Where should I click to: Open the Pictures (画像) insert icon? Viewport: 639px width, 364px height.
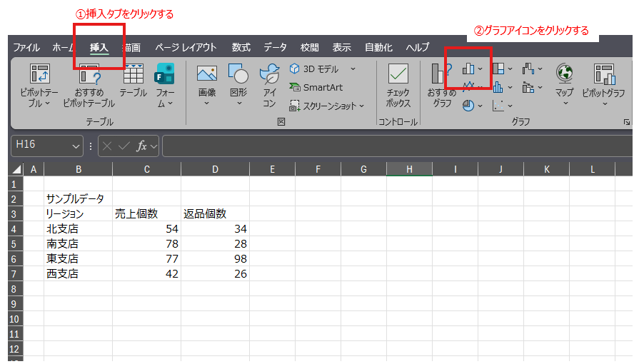pyautogui.click(x=206, y=75)
